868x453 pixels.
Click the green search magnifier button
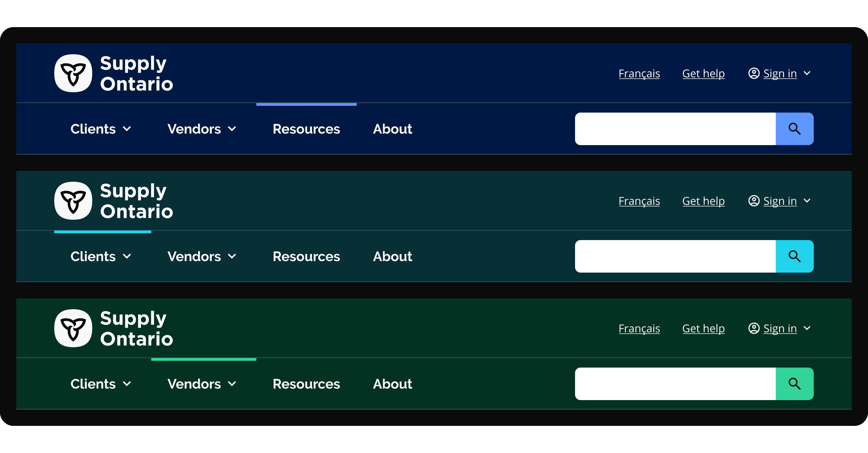pos(794,384)
